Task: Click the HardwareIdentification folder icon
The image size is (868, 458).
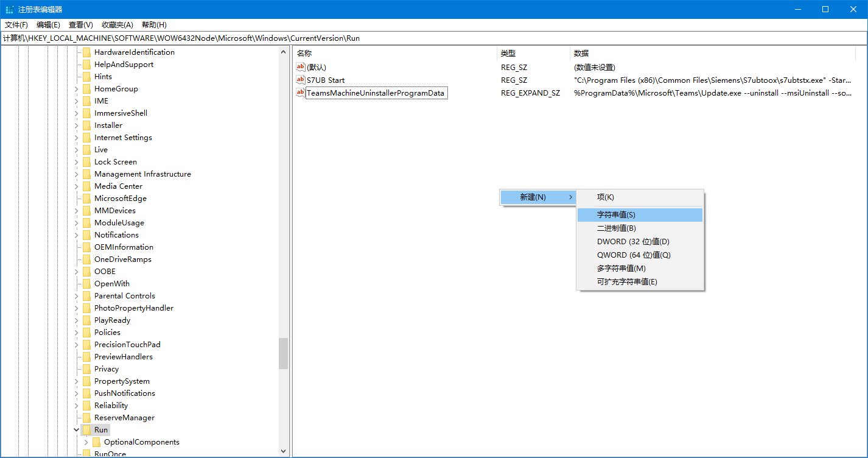Action: click(x=86, y=52)
